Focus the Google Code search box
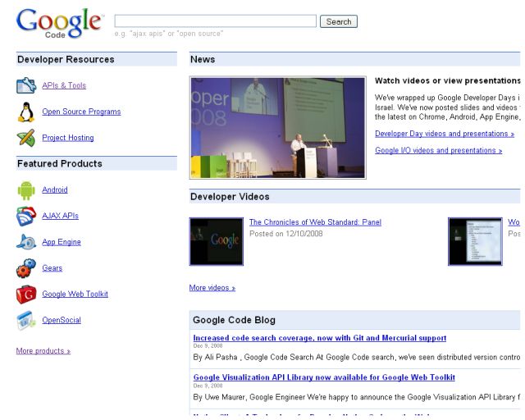The height and width of the screenshot is (420, 525). 215,21
